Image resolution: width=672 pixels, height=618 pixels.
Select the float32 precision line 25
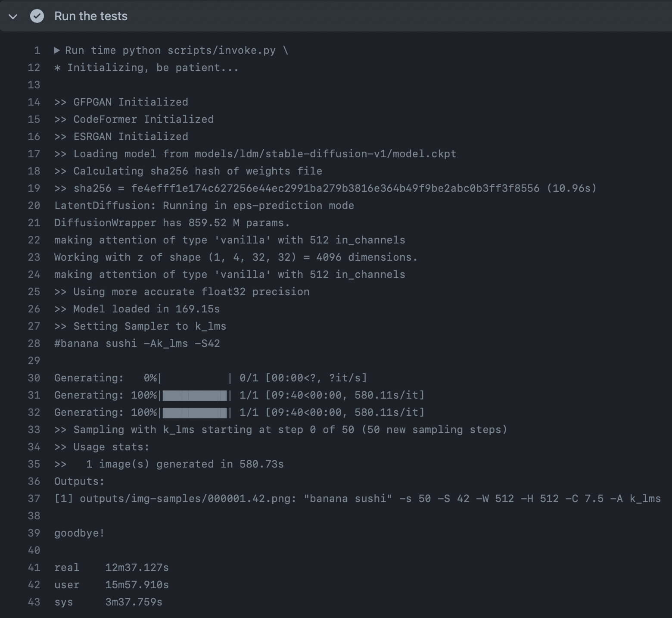(182, 292)
